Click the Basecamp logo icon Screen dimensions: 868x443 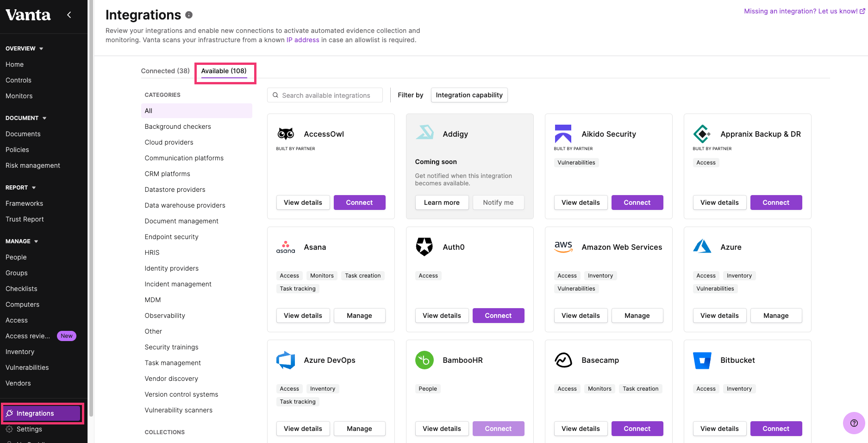click(563, 360)
